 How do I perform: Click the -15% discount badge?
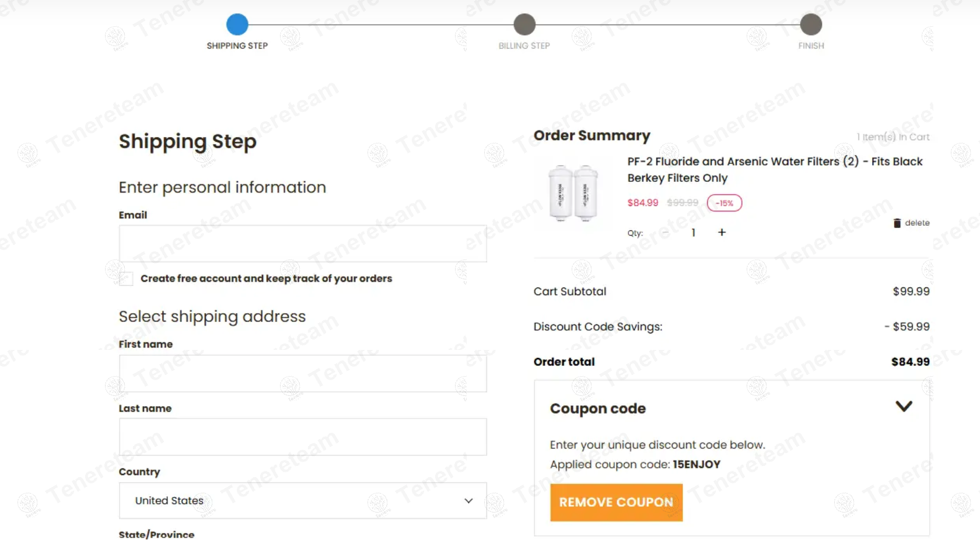click(724, 203)
